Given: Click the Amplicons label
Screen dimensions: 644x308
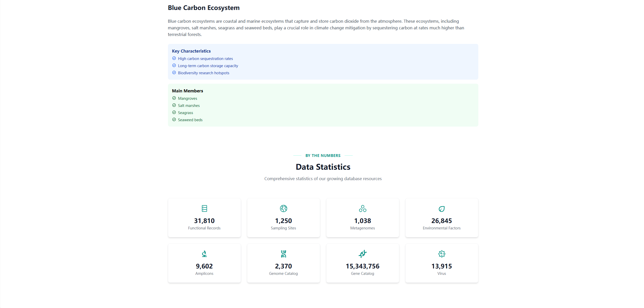Looking at the screenshot, I should click(x=204, y=274).
